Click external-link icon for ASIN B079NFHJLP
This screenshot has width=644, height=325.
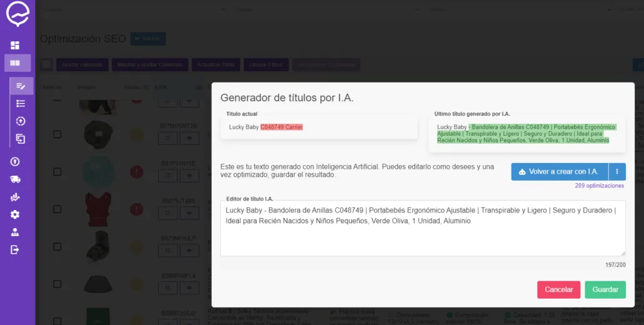click(x=168, y=251)
